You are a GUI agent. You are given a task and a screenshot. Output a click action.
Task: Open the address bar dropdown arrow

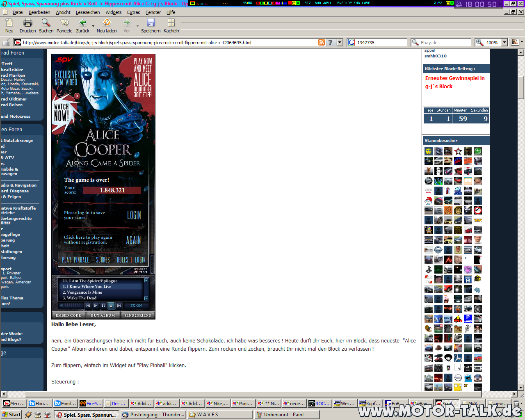tap(340, 42)
